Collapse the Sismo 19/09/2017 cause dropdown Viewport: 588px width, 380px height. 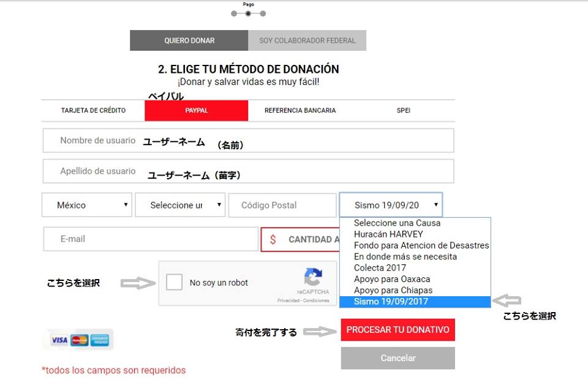391,205
